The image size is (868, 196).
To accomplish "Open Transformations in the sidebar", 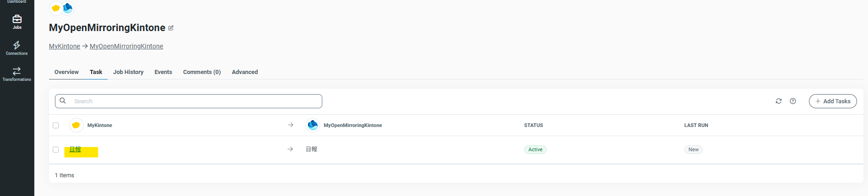I will (x=17, y=74).
